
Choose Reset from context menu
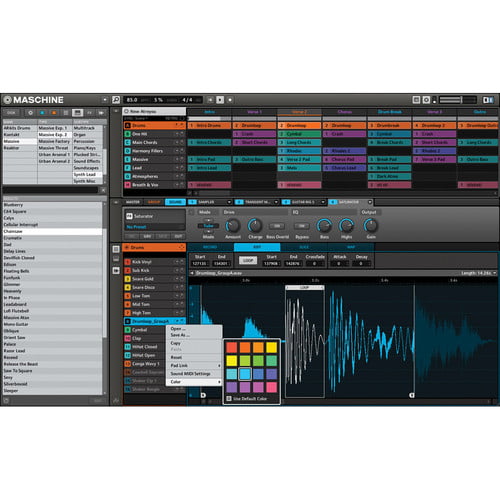coord(194,357)
